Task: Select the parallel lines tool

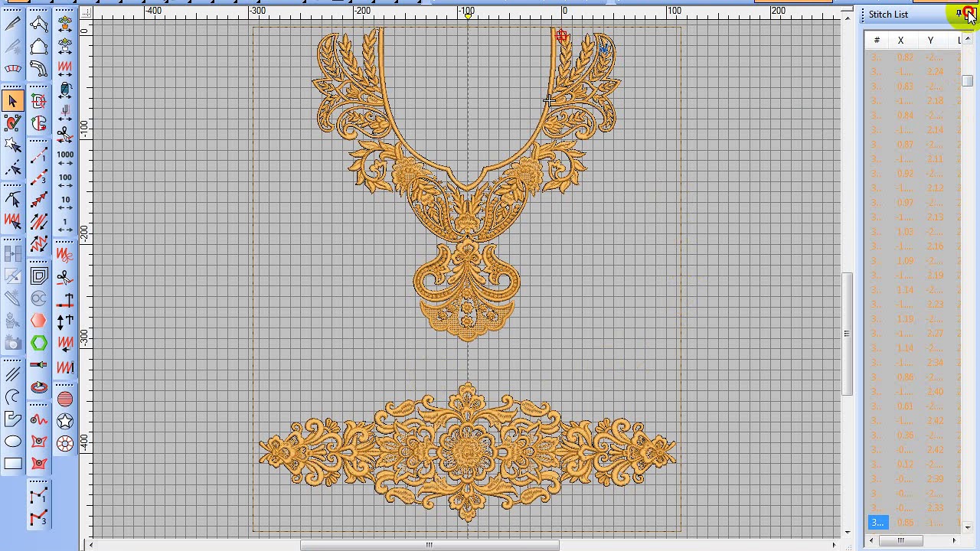Action: [13, 374]
